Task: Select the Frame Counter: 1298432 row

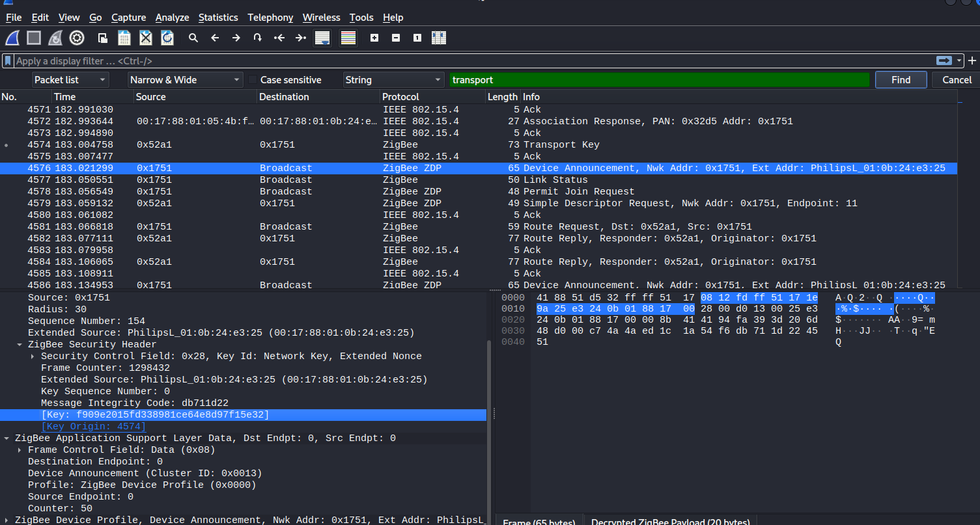Action: coord(244,368)
